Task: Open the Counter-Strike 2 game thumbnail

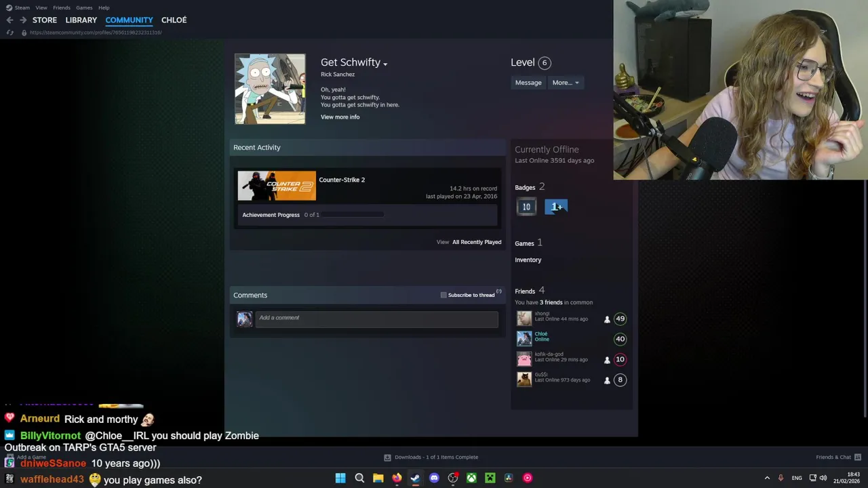Action: pos(277,186)
